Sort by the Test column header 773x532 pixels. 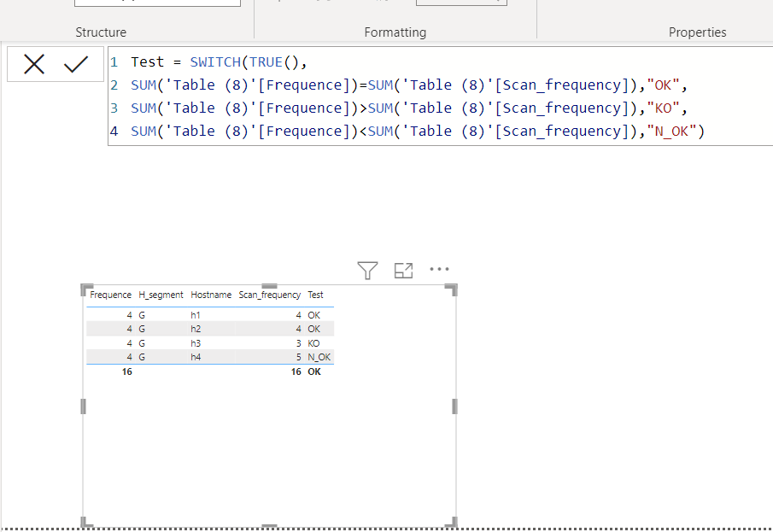(315, 295)
